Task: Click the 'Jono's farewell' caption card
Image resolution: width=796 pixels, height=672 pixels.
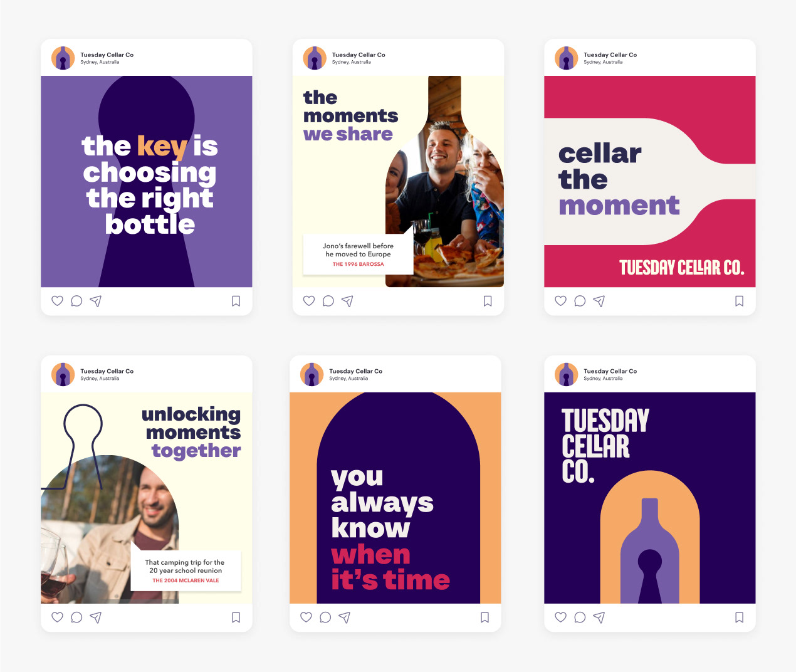Action: tap(358, 255)
